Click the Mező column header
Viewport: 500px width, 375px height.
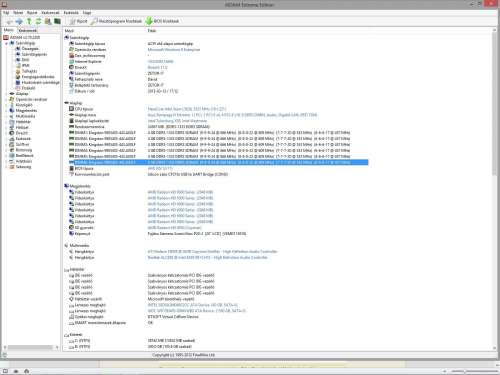pyautogui.click(x=69, y=31)
